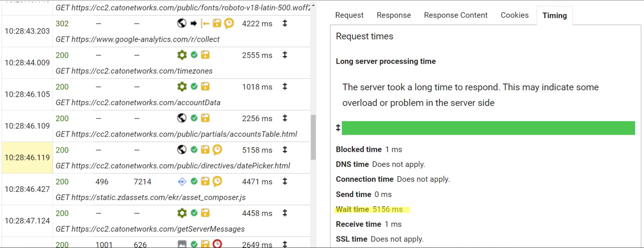The width and height of the screenshot is (644, 248).
Task: Open the Cookies tab
Action: (514, 15)
